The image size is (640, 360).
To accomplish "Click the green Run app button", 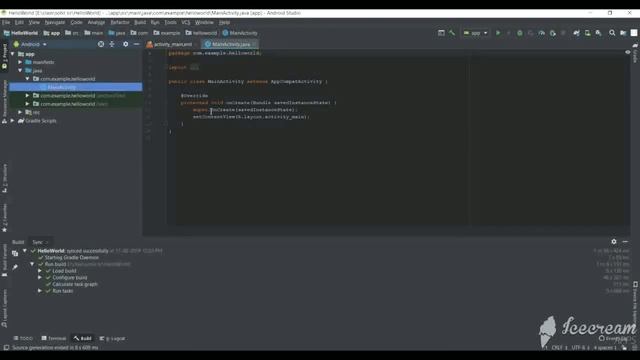I will 498,33.
